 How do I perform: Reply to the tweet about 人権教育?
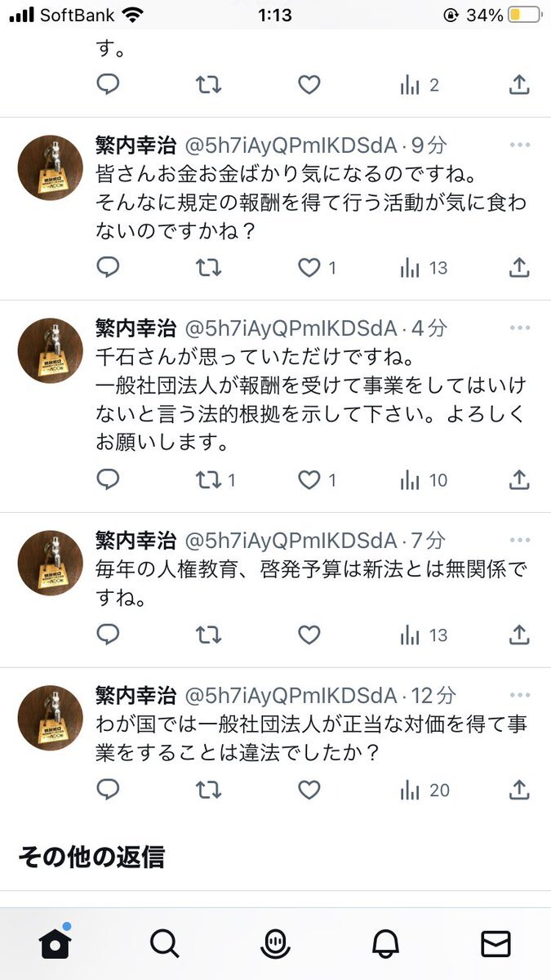(108, 635)
